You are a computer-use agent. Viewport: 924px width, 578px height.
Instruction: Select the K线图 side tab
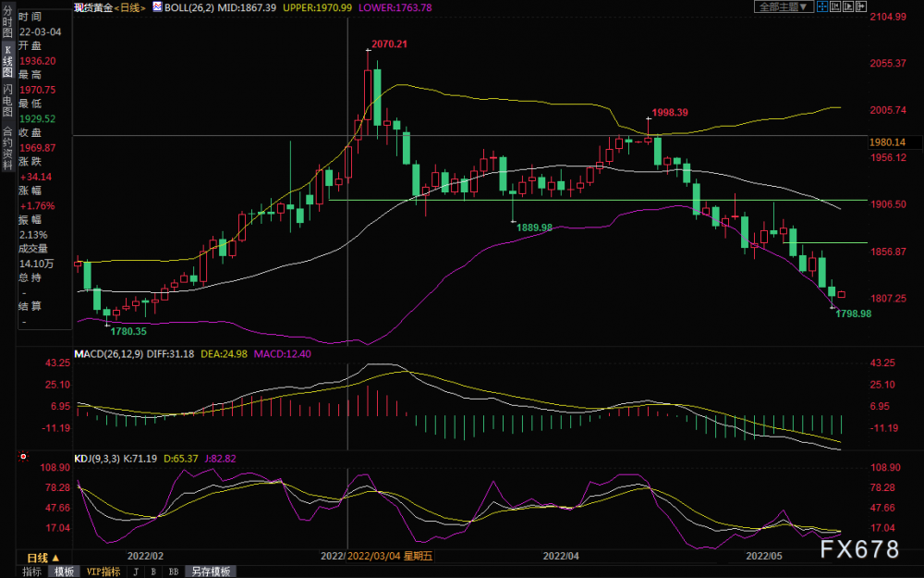coord(7,61)
